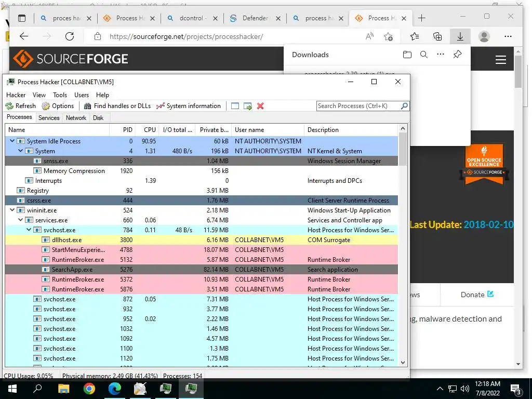532x399 pixels.
Task: Select the dllhost.exe process row
Action: [x=202, y=240]
